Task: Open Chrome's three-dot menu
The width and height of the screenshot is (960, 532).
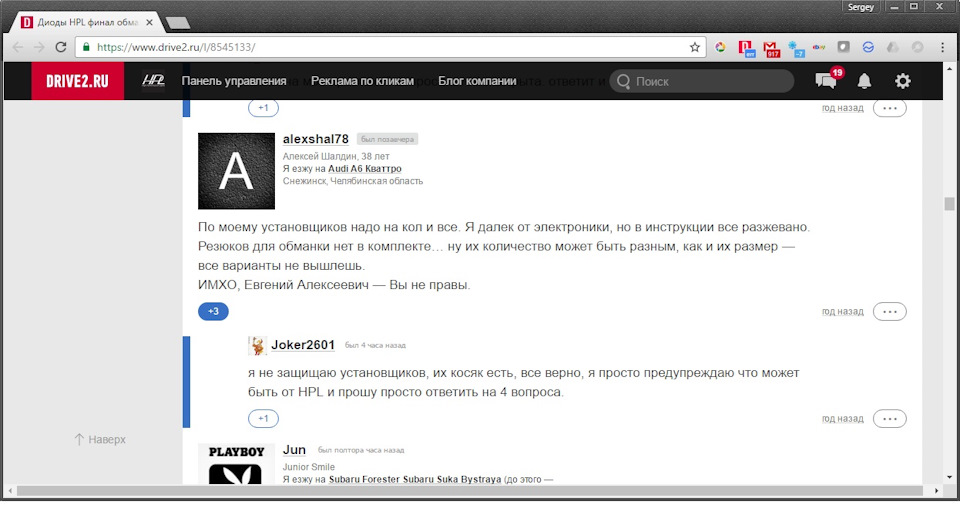Action: (x=940, y=47)
